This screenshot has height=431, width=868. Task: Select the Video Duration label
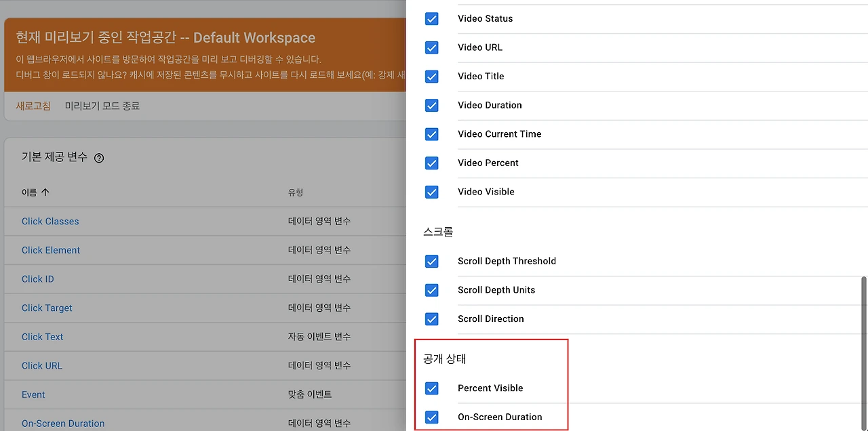pyautogui.click(x=490, y=105)
